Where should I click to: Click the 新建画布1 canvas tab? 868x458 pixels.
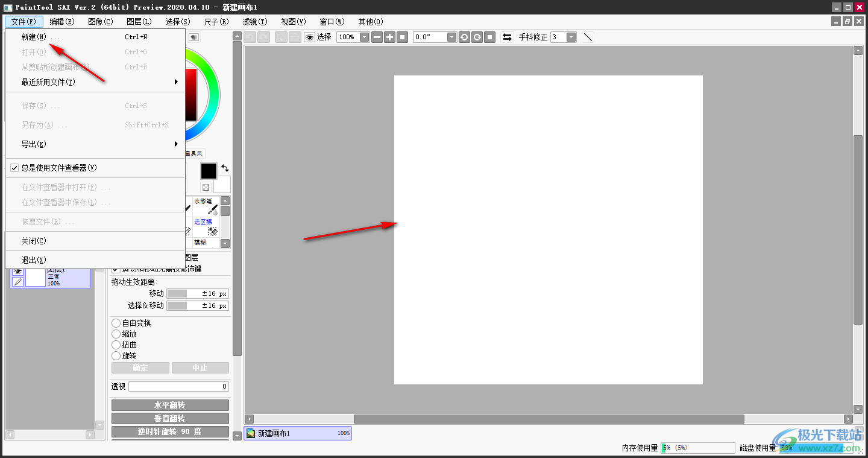298,433
